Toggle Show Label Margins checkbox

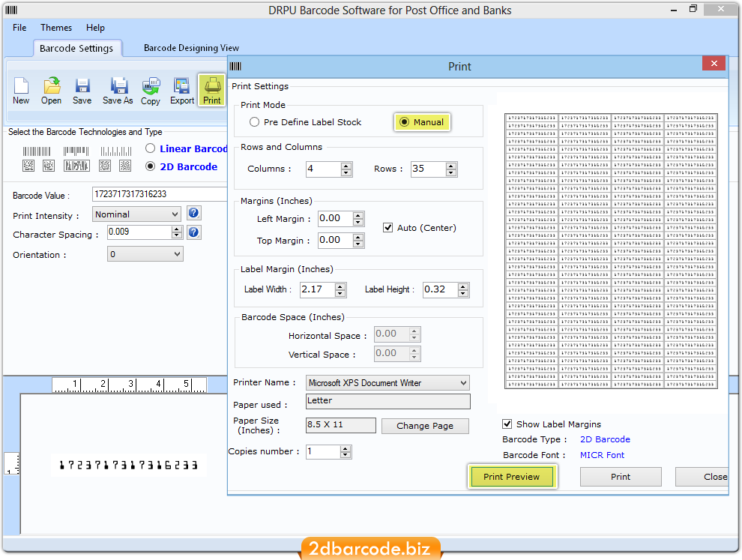coord(507,424)
